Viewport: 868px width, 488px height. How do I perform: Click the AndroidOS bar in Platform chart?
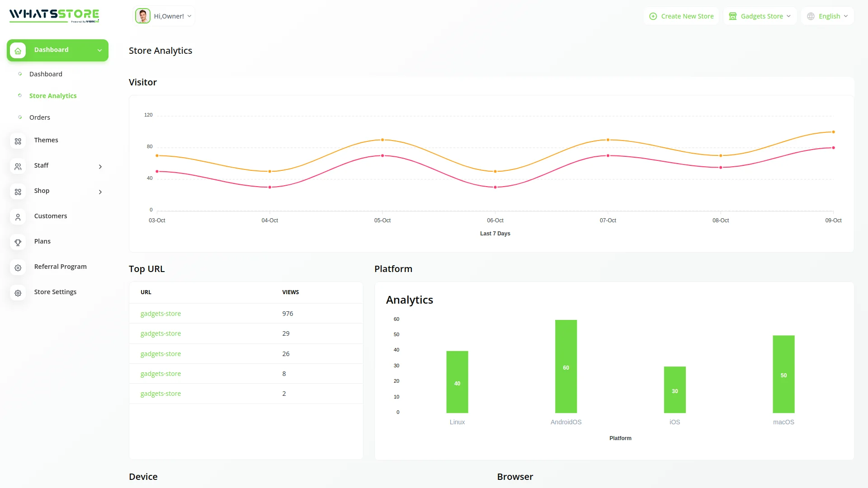(x=566, y=366)
